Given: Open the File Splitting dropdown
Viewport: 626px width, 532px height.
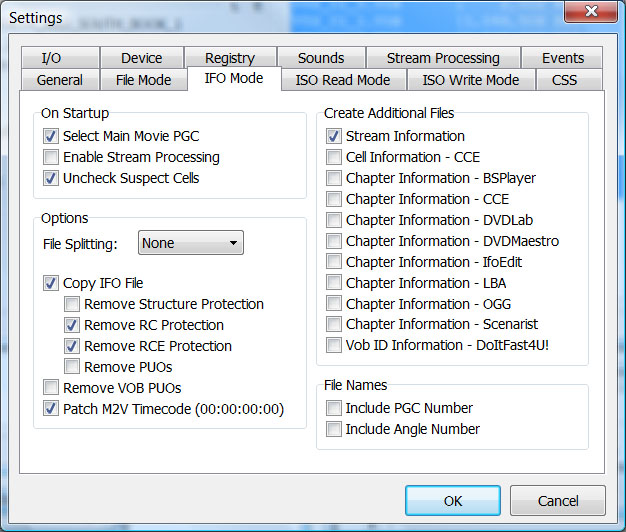Looking at the screenshot, I should [x=190, y=242].
